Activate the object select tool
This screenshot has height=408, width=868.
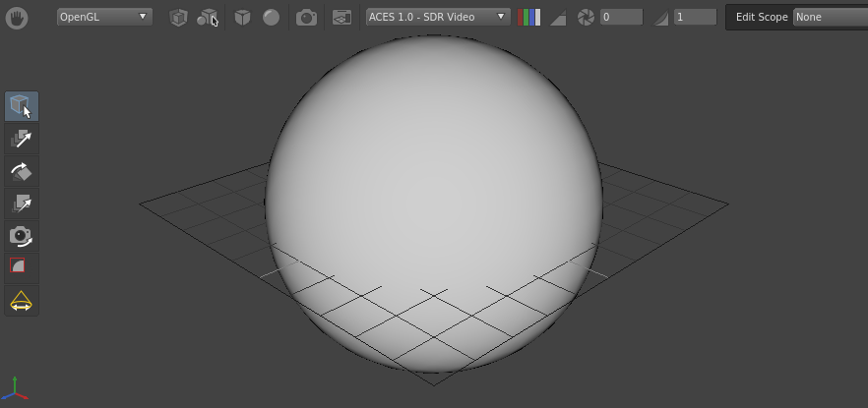[21, 106]
